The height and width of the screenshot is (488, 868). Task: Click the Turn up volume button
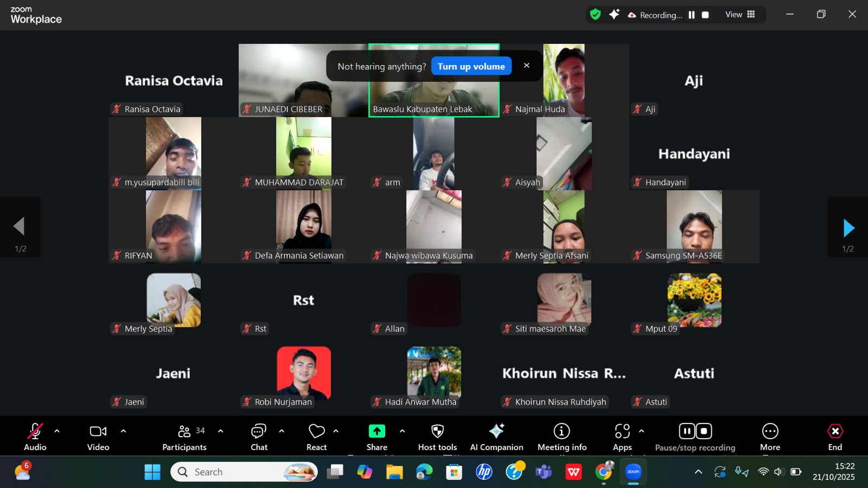click(471, 66)
